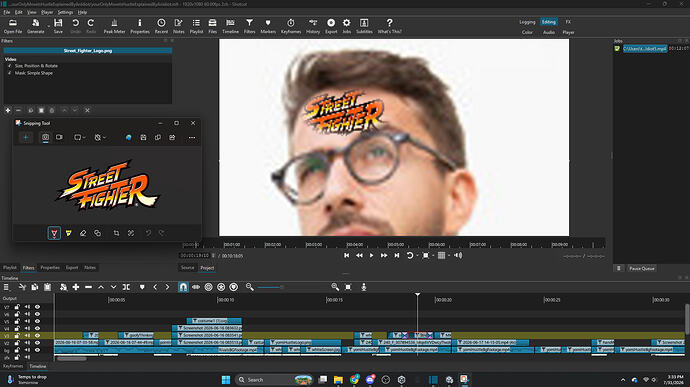
Task: Switch to the Properties tab below filters
Action: click(50, 268)
